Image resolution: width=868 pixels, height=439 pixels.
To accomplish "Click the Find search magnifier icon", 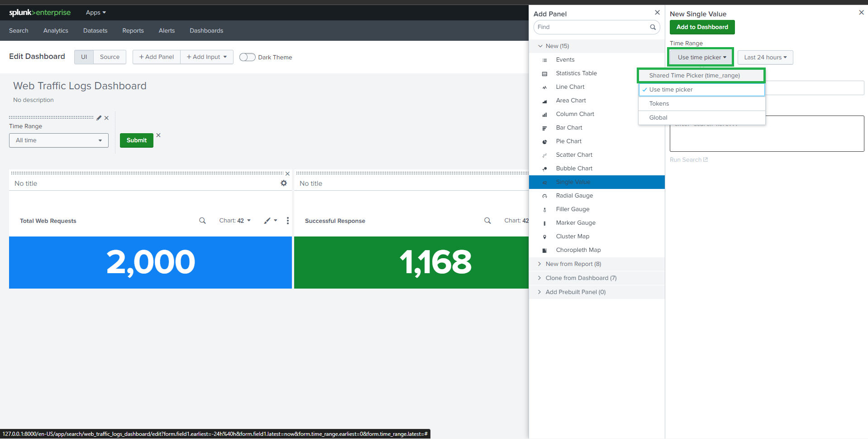I will 653,27.
